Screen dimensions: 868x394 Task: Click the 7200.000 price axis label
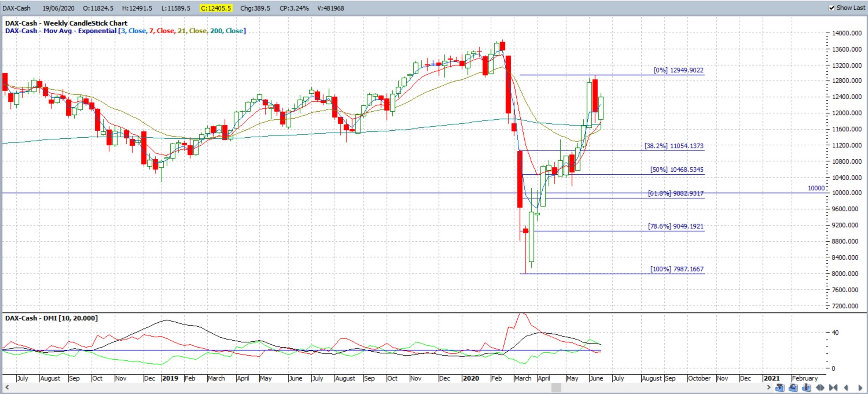(x=845, y=306)
